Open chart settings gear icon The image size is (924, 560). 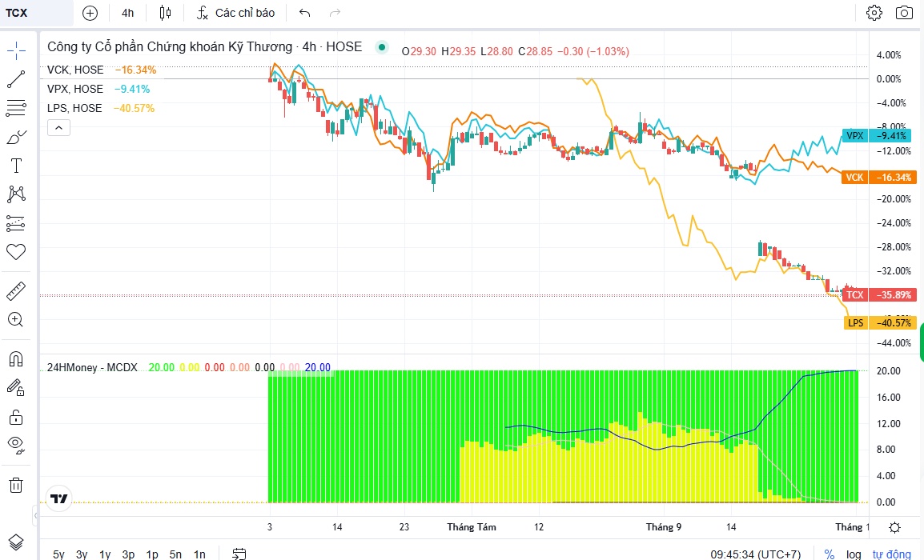click(x=874, y=13)
